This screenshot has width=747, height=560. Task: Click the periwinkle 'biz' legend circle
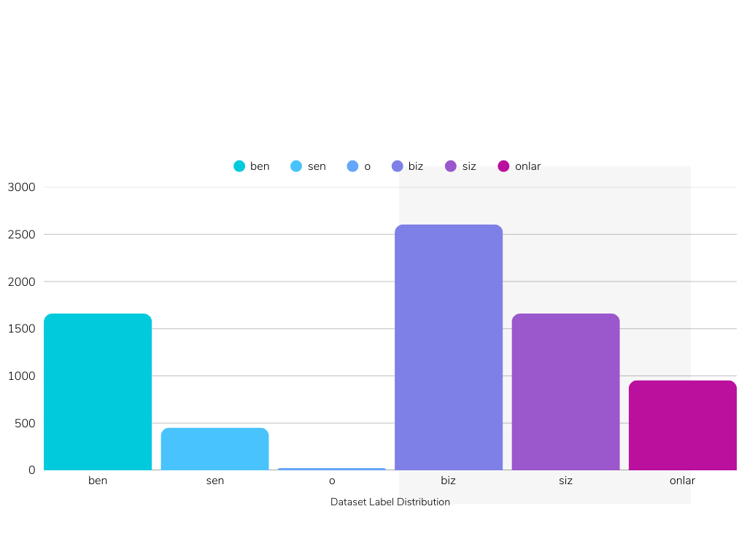(x=398, y=166)
